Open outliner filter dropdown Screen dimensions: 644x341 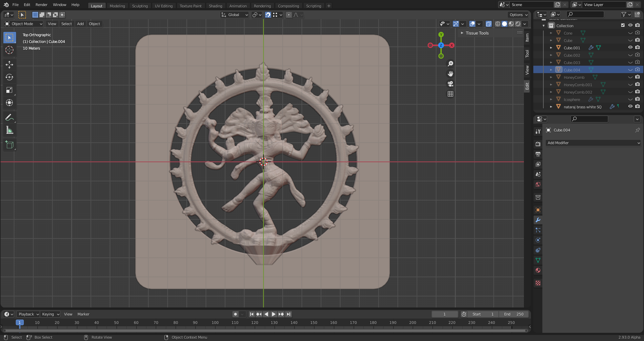coord(625,15)
